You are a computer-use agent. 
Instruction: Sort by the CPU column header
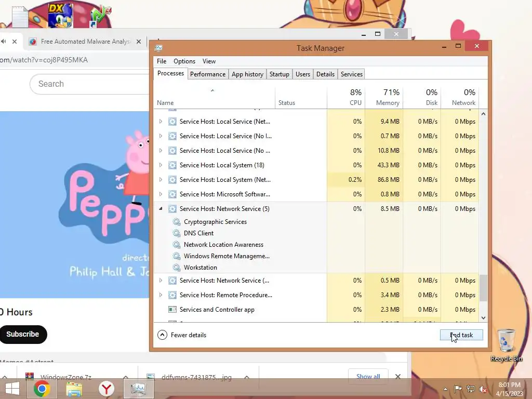346,97
